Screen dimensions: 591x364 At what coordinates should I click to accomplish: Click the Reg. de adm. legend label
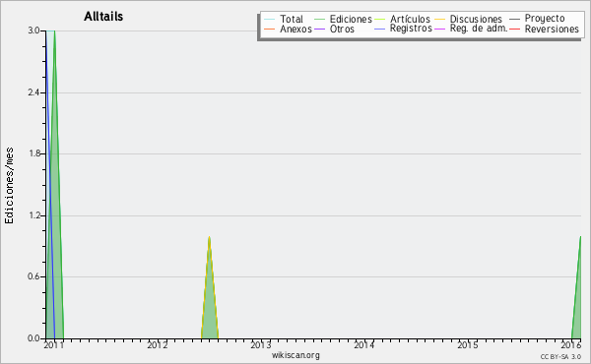click(479, 29)
